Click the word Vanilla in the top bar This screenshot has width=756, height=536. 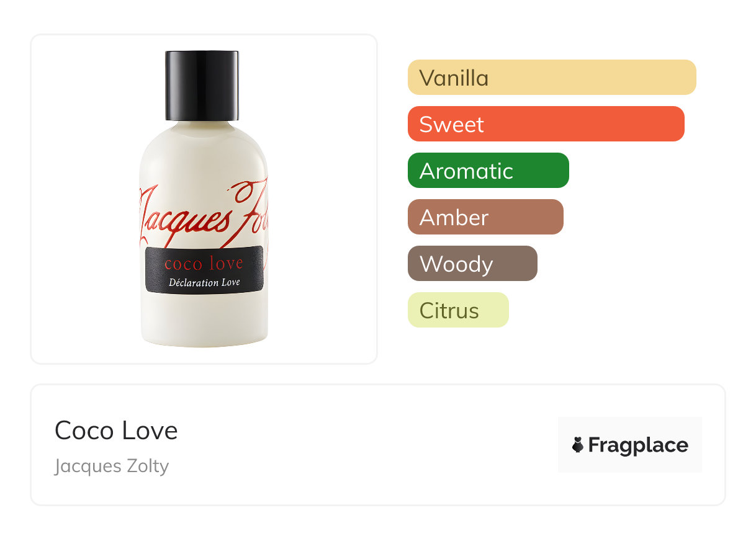pos(454,78)
